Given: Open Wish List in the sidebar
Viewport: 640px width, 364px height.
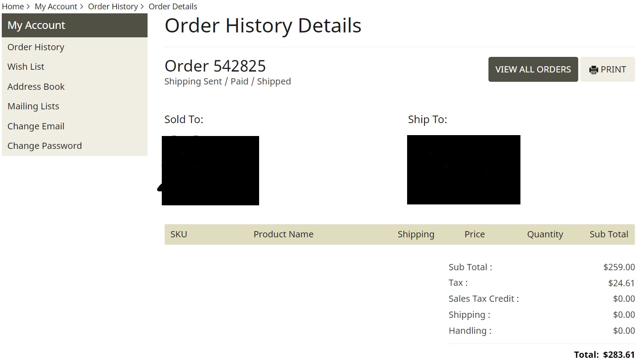Looking at the screenshot, I should click(x=26, y=67).
